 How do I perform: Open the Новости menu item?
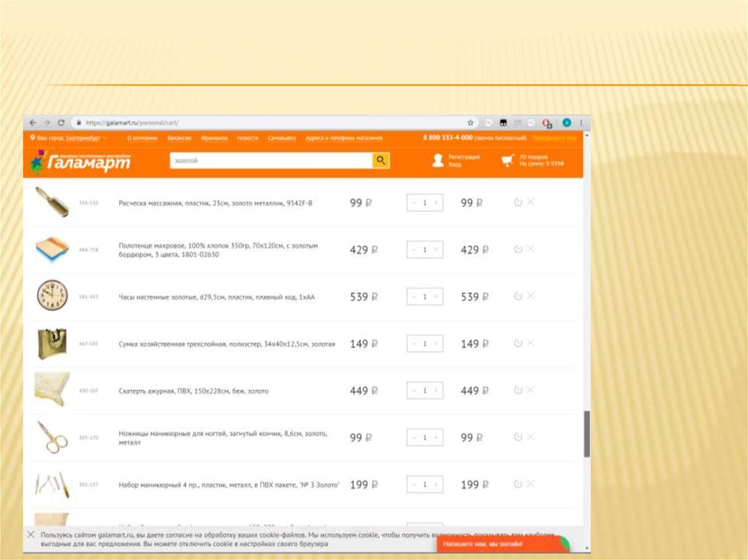[248, 137]
